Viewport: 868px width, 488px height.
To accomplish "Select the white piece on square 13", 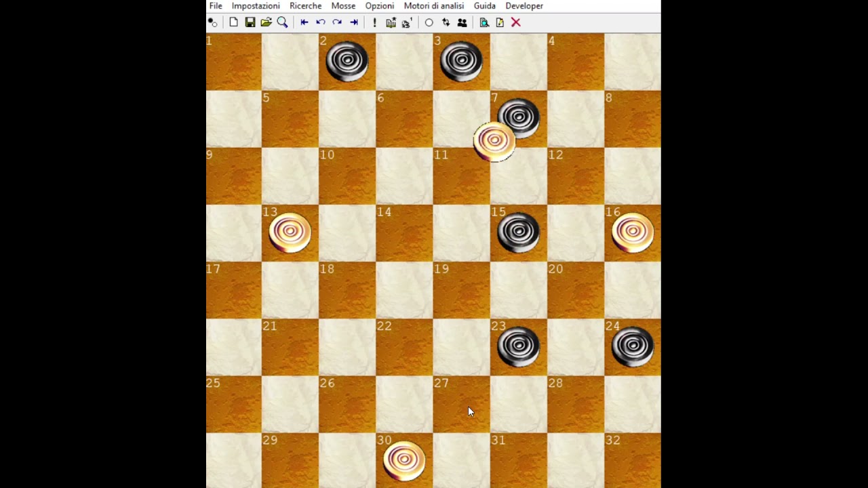I will point(290,232).
